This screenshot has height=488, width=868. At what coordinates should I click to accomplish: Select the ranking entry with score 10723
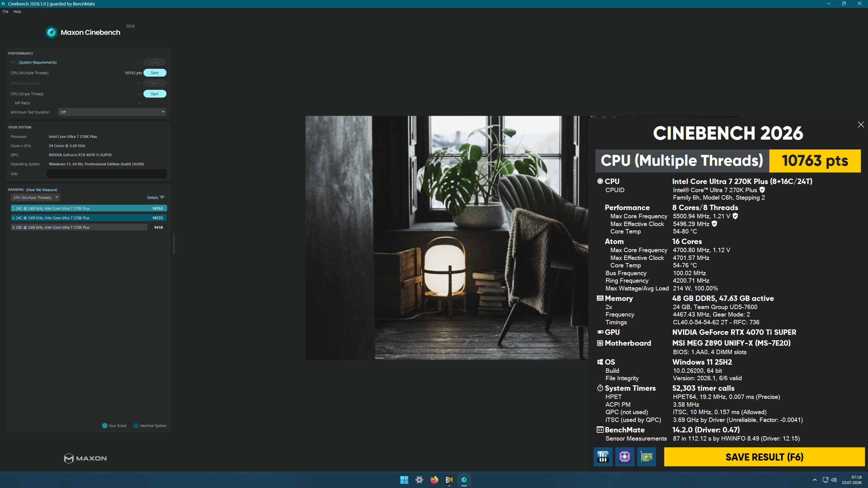tap(89, 218)
